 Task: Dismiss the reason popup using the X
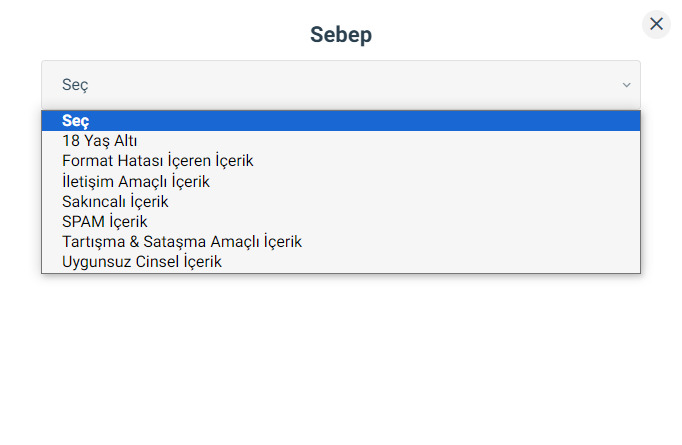point(656,24)
